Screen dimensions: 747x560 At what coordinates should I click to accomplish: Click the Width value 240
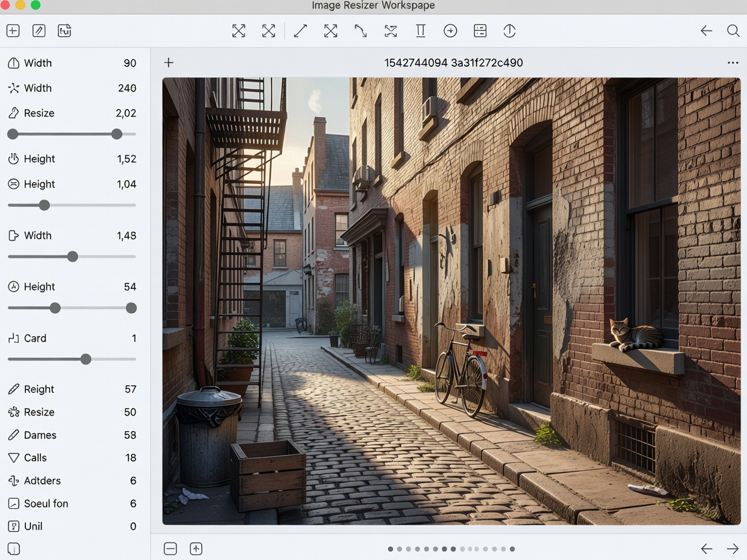[127, 88]
